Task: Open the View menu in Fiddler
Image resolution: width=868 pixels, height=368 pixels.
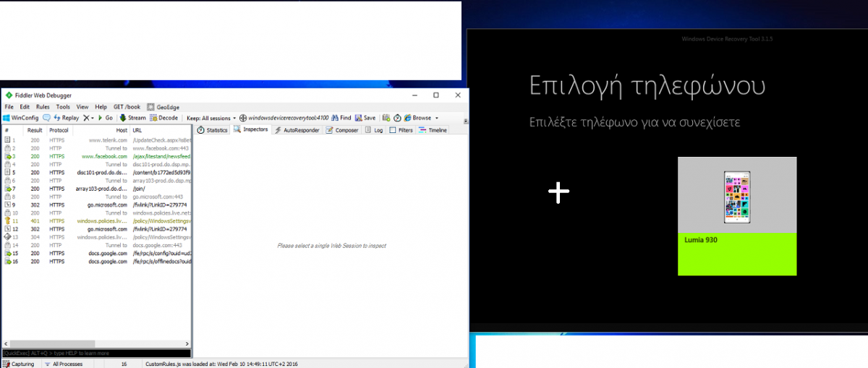Action: click(82, 107)
